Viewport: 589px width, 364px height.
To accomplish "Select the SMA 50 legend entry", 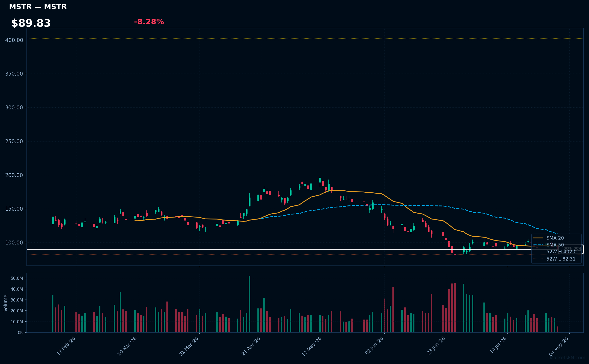I will pyautogui.click(x=549, y=245).
